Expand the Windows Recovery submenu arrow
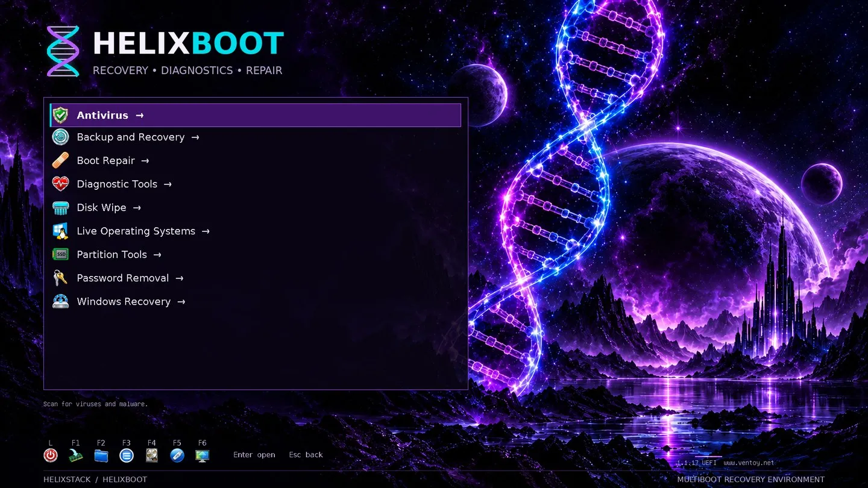Image resolution: width=868 pixels, height=488 pixels. point(181,302)
